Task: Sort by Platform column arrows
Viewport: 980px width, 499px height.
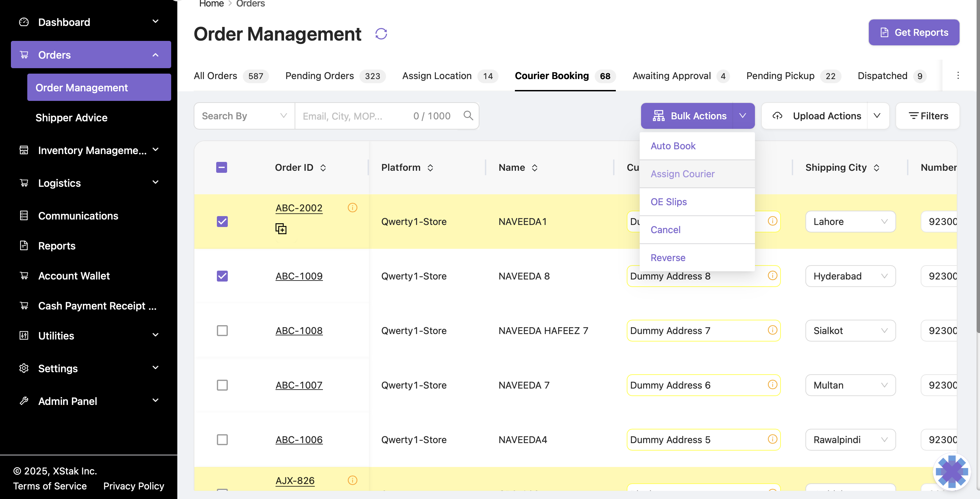Action: (x=430, y=168)
